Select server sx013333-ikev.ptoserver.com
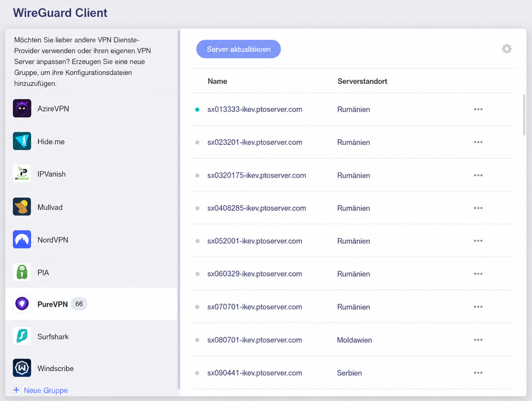Screen dimensions: 532x401 pos(255,109)
